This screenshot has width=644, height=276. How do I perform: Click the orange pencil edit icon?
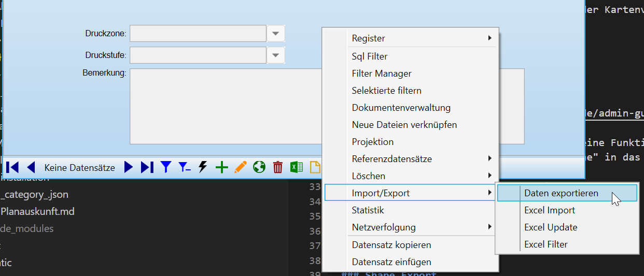[241, 167]
